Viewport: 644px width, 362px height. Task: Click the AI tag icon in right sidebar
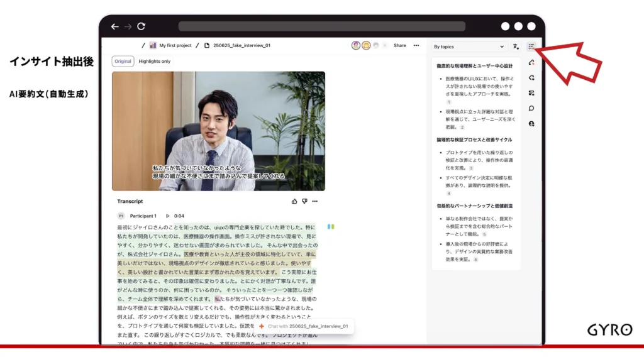click(531, 77)
